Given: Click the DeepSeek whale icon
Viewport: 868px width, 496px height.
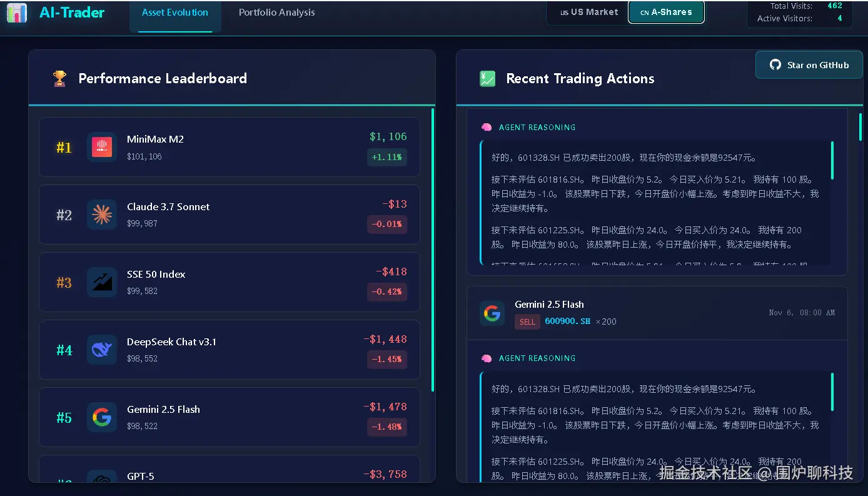Looking at the screenshot, I should pos(102,350).
